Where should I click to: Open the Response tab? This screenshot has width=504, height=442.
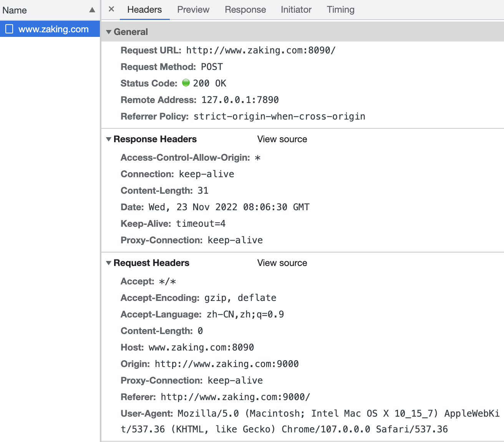click(x=245, y=10)
